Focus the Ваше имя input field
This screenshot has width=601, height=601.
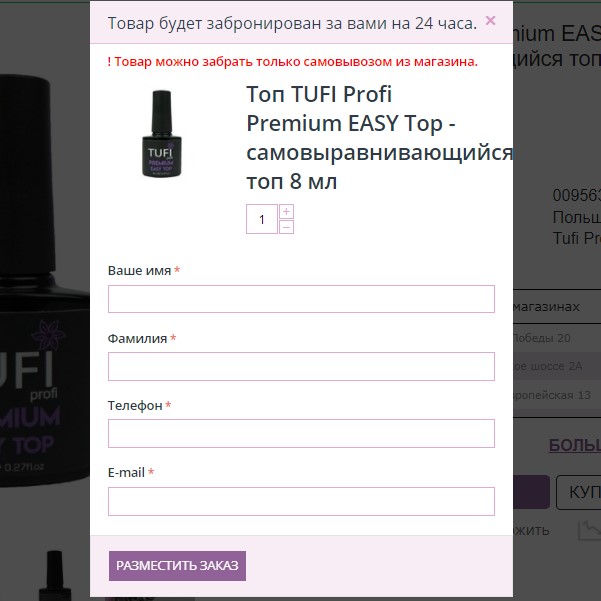click(x=301, y=299)
